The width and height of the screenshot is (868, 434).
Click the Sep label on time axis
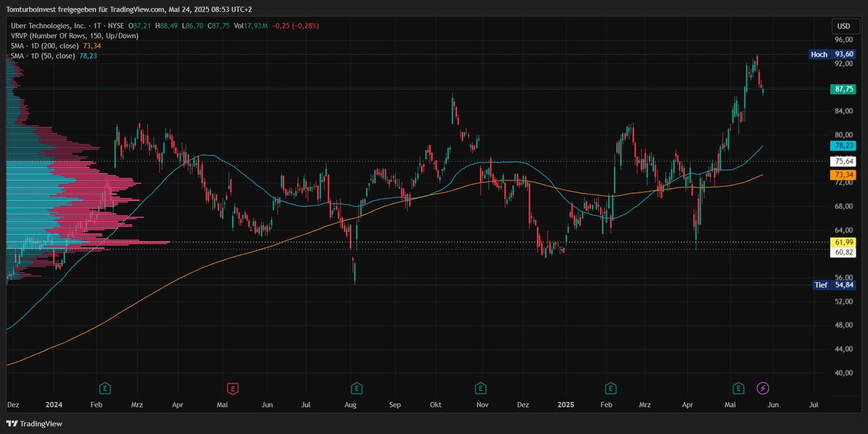[x=395, y=405]
